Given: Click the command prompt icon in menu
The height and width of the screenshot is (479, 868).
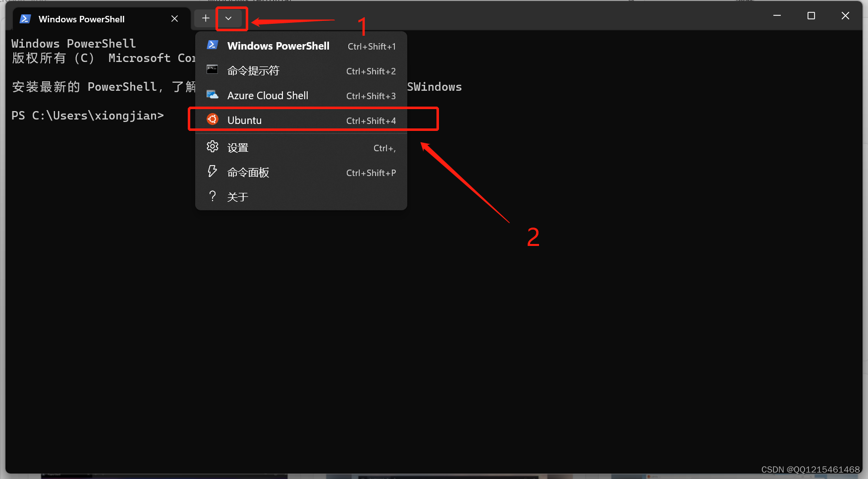Looking at the screenshot, I should coord(213,70).
